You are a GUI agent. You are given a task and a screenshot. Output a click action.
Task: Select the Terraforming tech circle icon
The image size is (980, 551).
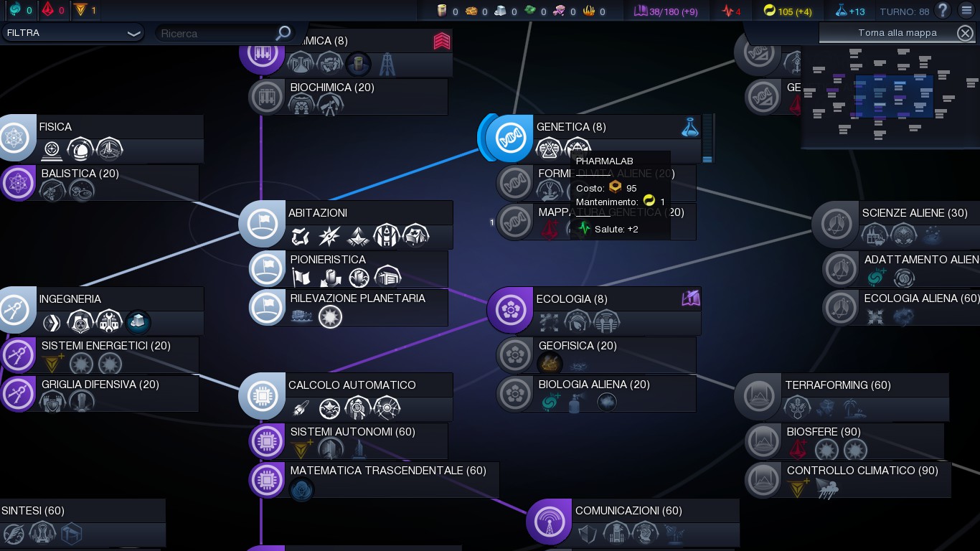(758, 396)
